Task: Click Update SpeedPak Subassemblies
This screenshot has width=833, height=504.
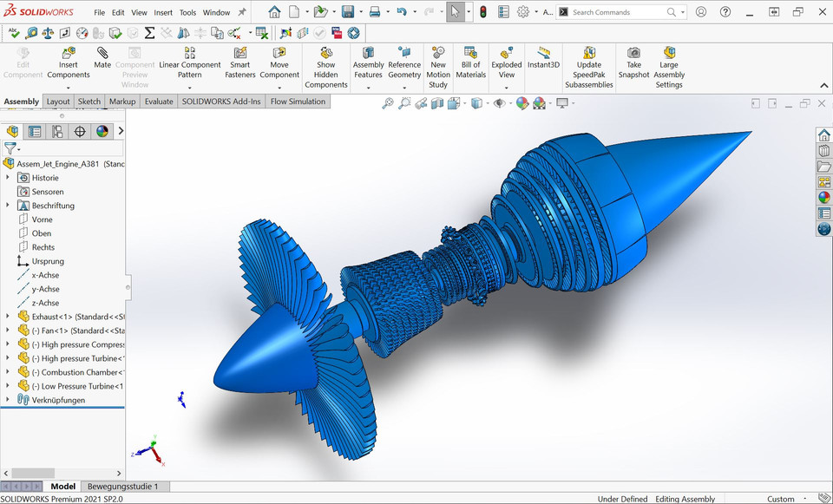Action: point(589,62)
